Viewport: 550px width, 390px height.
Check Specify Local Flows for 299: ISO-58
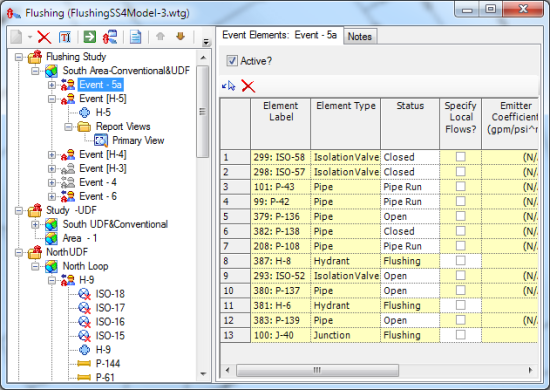coord(461,157)
